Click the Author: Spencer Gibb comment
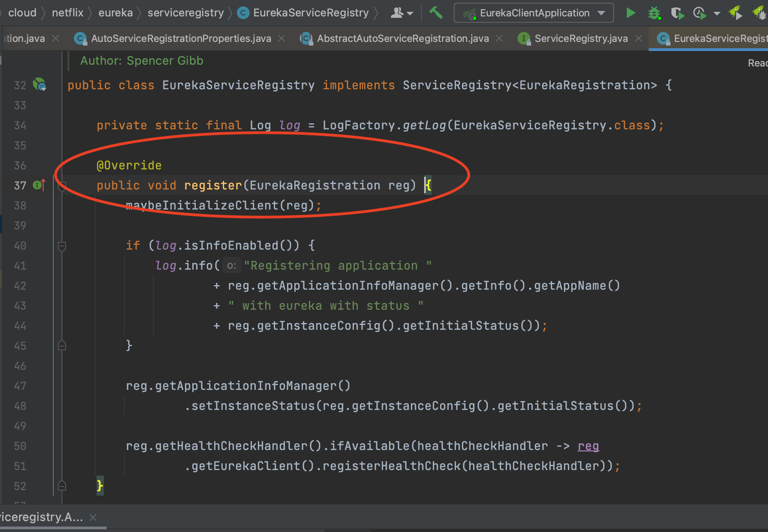 tap(142, 61)
